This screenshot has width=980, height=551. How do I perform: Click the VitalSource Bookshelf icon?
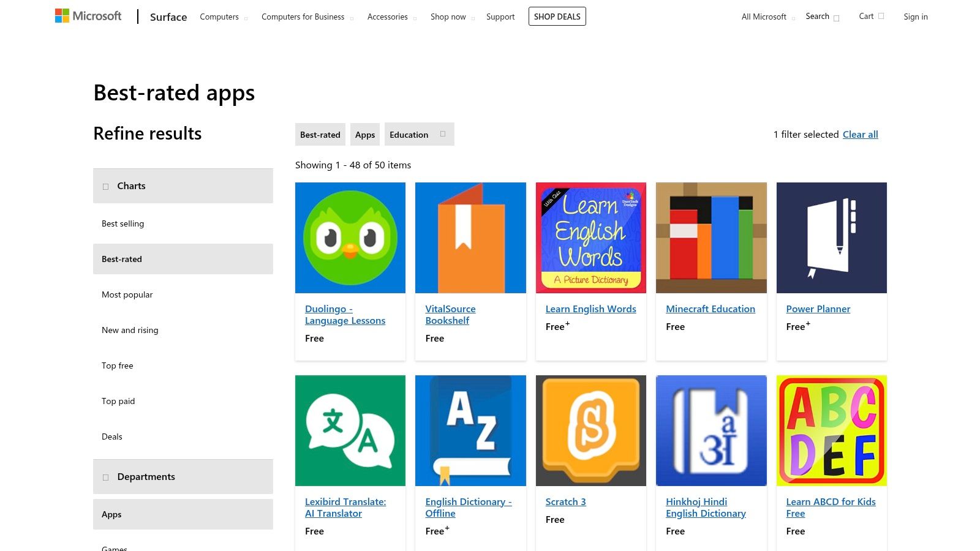(x=470, y=237)
